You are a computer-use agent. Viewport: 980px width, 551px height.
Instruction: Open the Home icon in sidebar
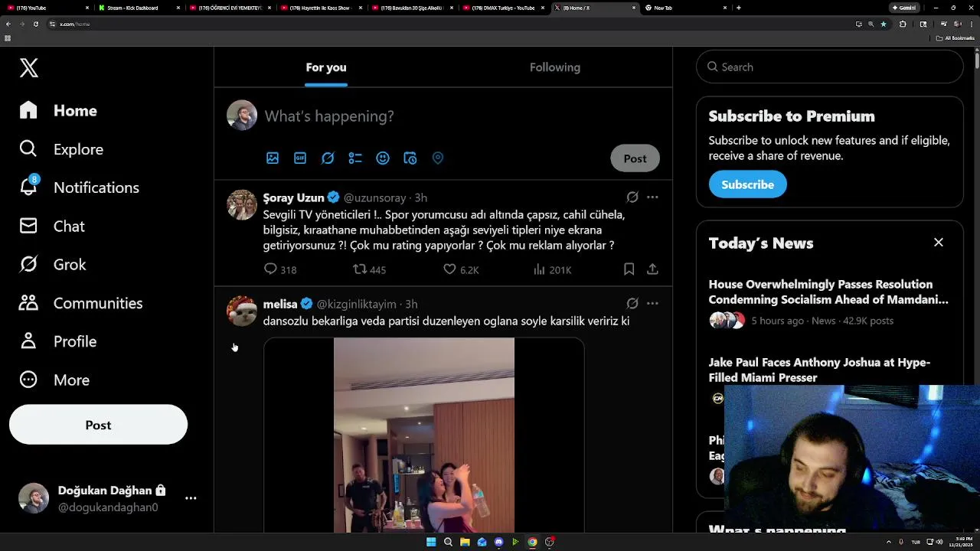click(28, 110)
